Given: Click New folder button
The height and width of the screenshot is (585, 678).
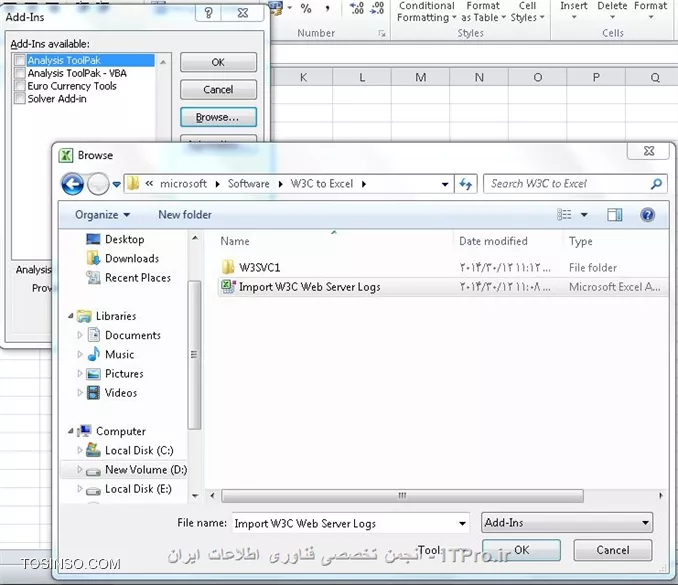Looking at the screenshot, I should [x=185, y=215].
